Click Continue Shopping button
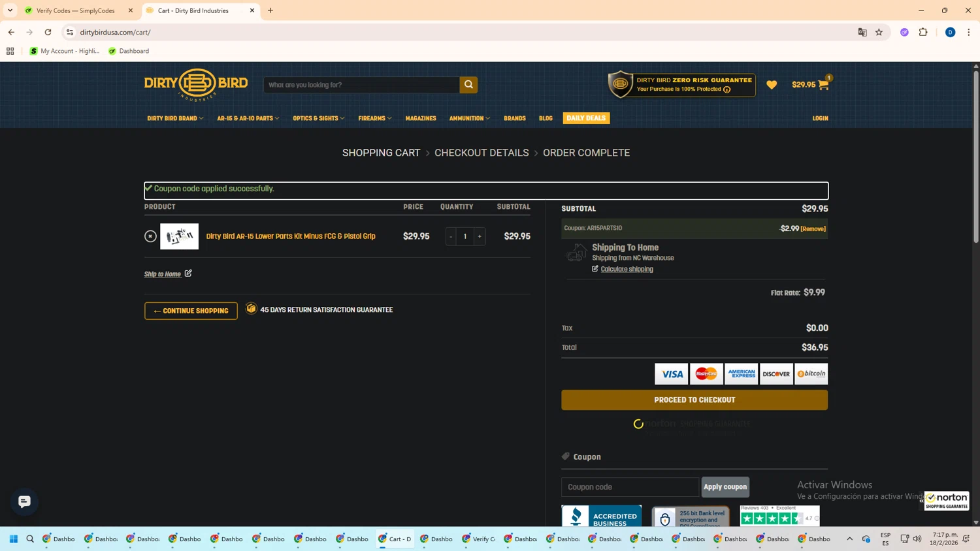Viewport: 980px width, 551px height. (x=191, y=311)
